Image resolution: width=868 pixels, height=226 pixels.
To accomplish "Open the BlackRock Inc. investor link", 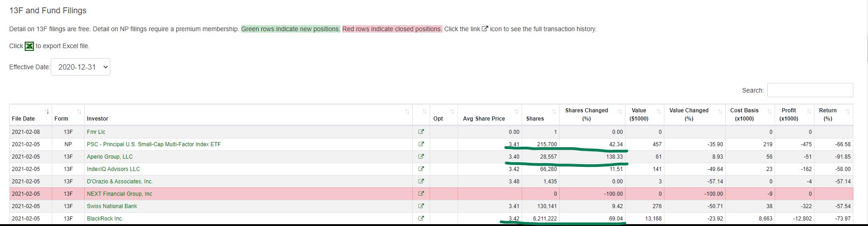I will click(105, 219).
